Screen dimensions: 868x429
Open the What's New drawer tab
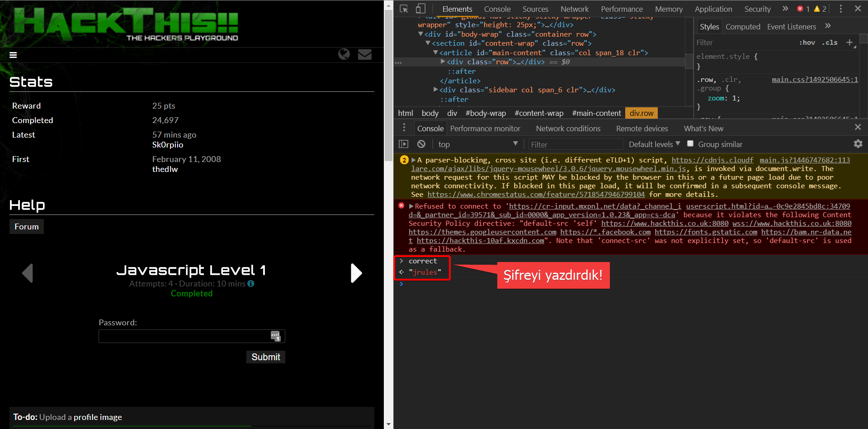point(703,129)
